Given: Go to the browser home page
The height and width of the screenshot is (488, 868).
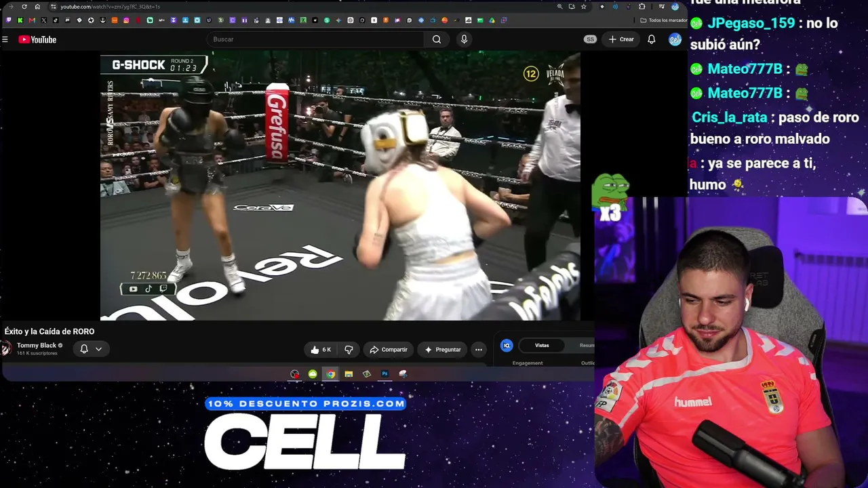Looking at the screenshot, I should click(37, 7).
